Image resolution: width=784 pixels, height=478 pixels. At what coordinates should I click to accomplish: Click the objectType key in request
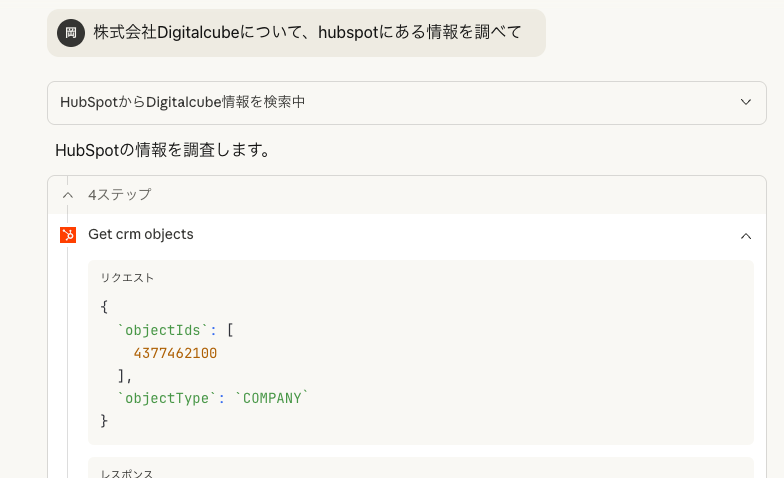(x=163, y=398)
